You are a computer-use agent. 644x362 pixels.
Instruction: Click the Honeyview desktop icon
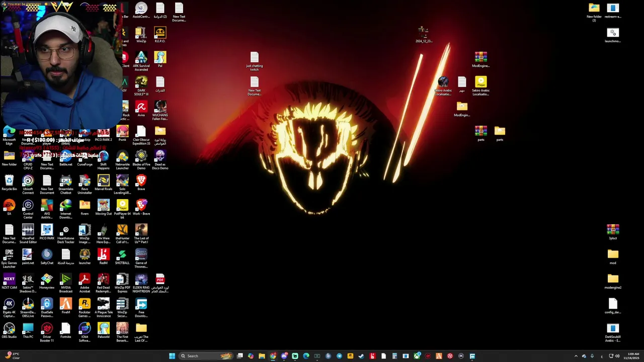tap(47, 281)
